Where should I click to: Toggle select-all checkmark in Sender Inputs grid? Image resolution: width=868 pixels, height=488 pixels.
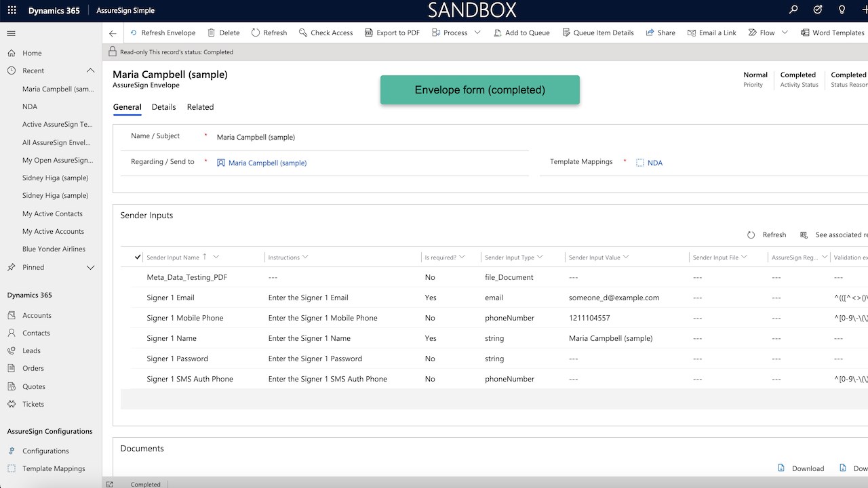coord(138,257)
